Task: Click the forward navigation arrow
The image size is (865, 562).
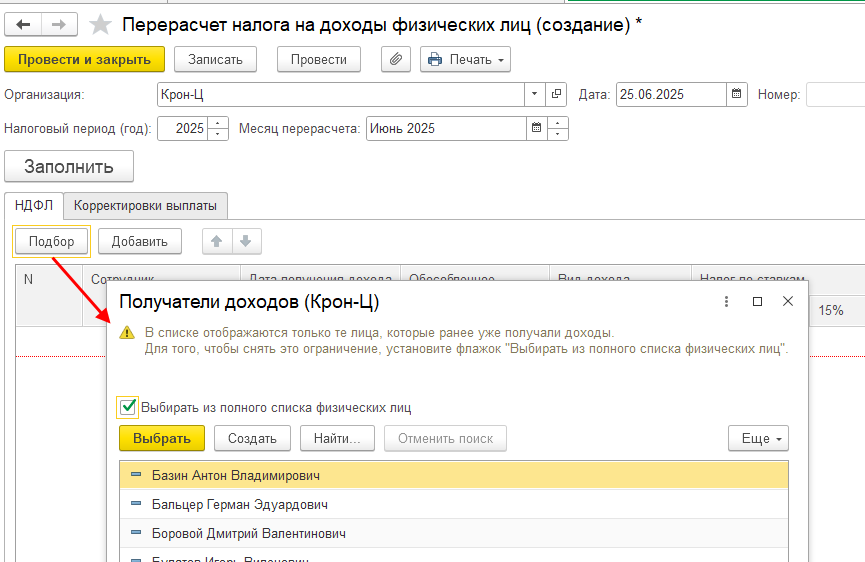Action: pyautogui.click(x=60, y=24)
